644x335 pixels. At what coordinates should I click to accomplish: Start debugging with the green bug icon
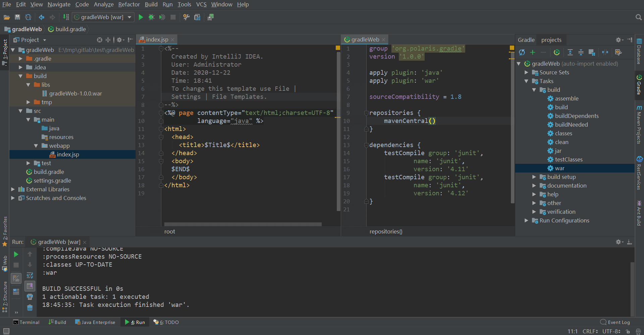point(152,17)
